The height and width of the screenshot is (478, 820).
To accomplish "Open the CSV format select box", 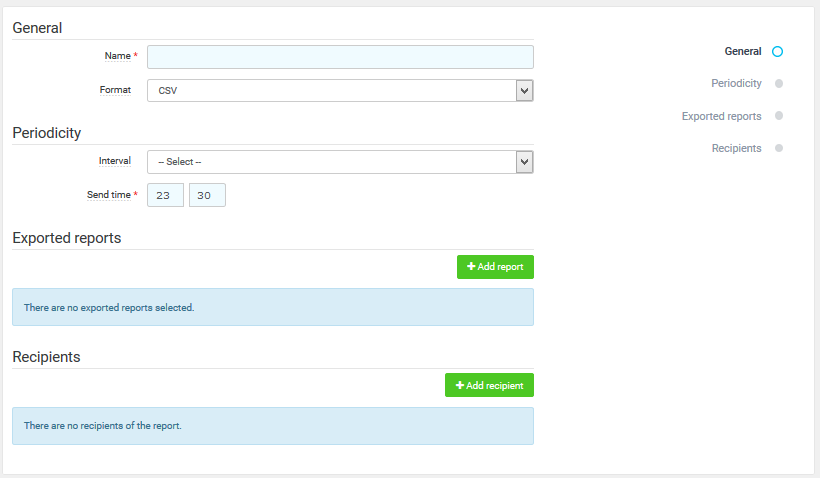I will tap(330, 91).
